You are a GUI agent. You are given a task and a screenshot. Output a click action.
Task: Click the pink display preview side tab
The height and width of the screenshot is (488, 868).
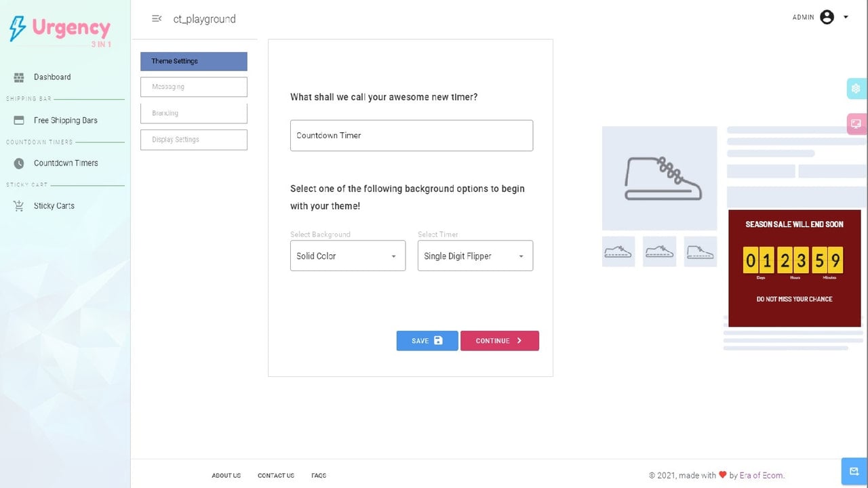point(856,124)
